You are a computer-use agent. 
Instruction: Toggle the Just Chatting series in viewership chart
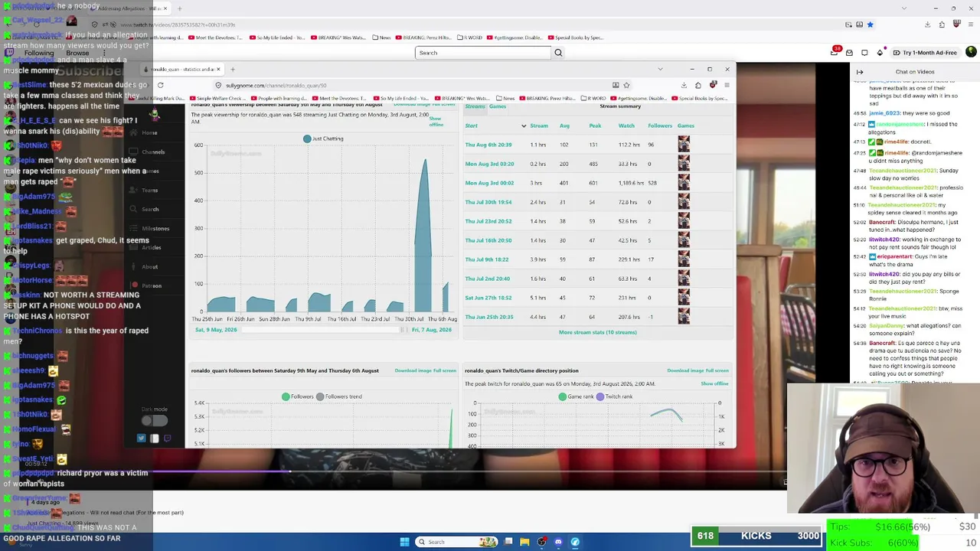click(323, 139)
